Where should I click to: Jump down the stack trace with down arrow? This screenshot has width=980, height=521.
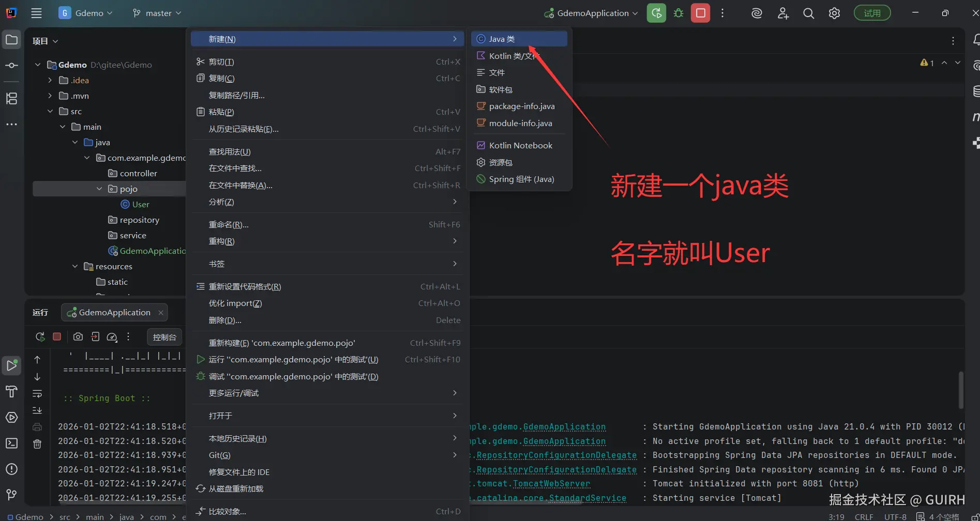pos(37,377)
